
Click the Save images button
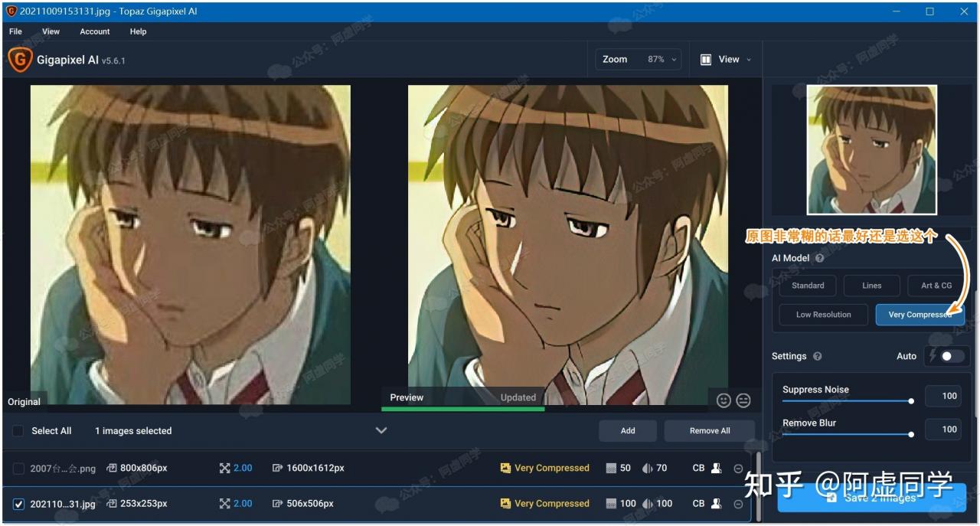[871, 498]
